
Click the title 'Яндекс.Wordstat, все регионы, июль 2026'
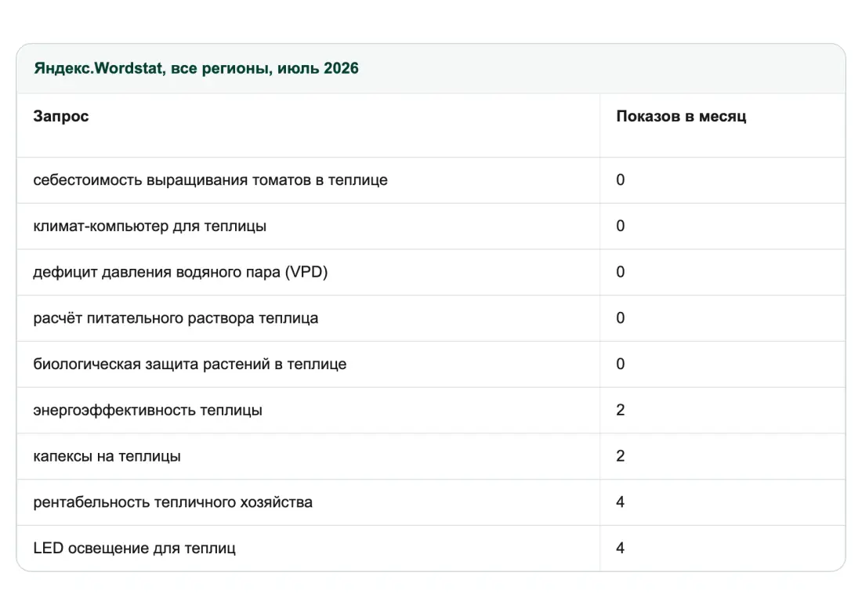[196, 68]
